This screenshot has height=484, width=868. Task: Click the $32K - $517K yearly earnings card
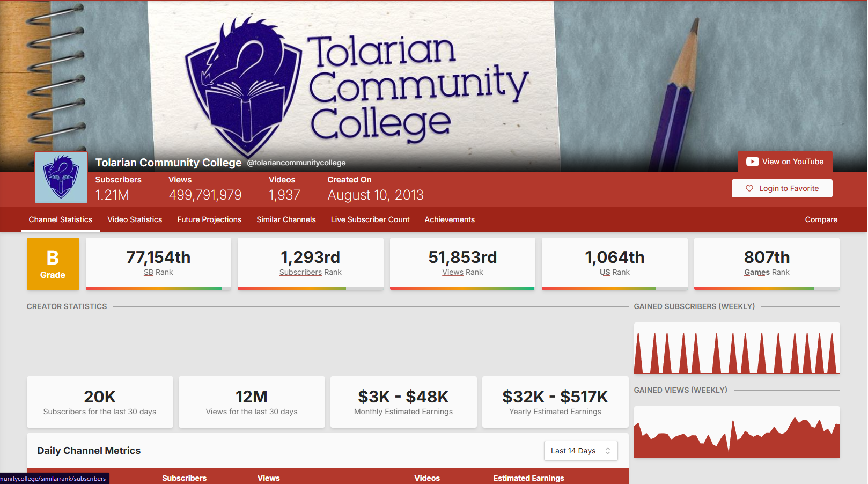point(555,402)
